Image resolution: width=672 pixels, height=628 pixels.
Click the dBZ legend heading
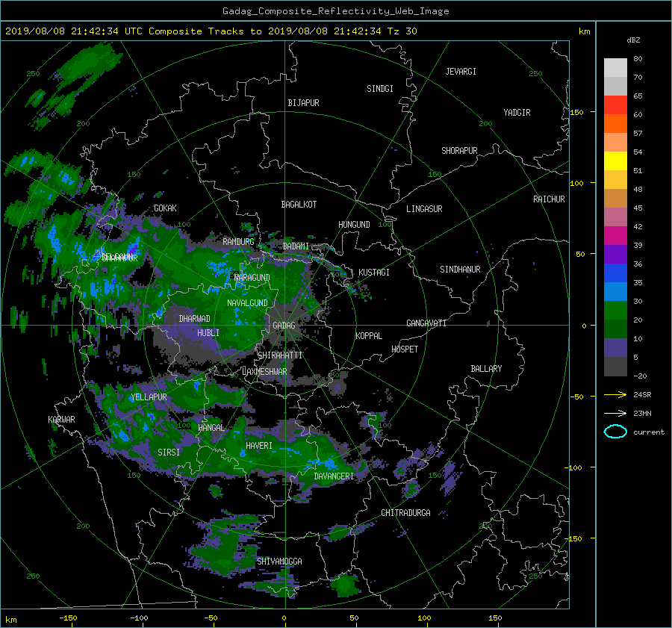coord(633,40)
